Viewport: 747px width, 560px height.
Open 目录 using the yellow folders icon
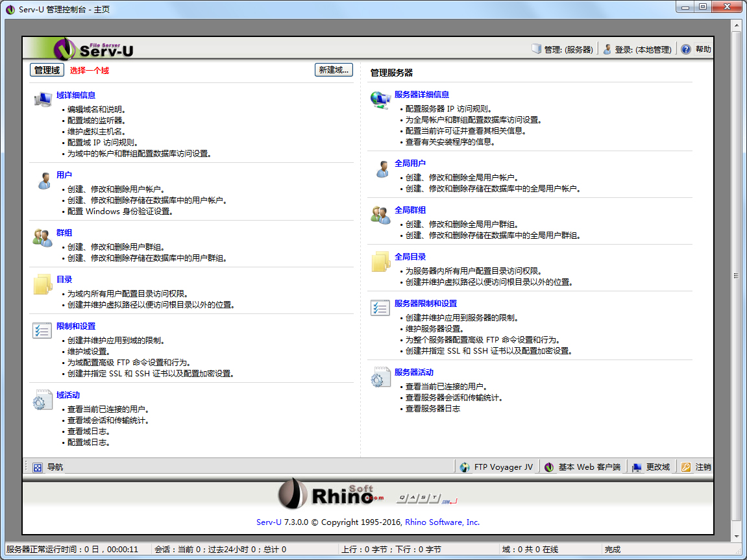(42, 284)
